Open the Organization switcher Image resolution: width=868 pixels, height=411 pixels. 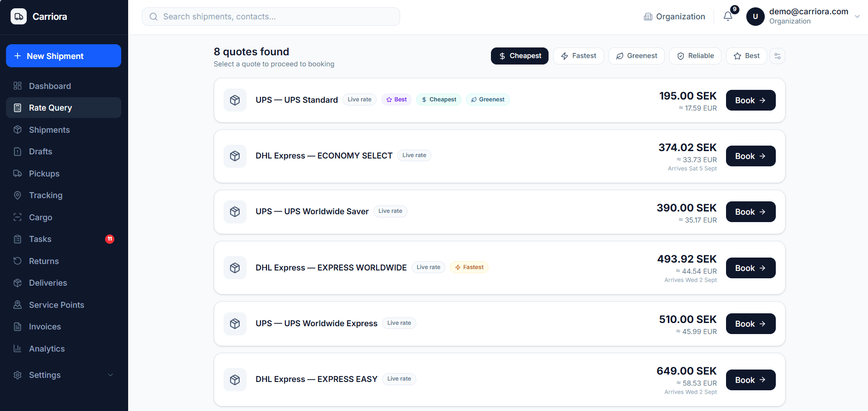pos(674,17)
